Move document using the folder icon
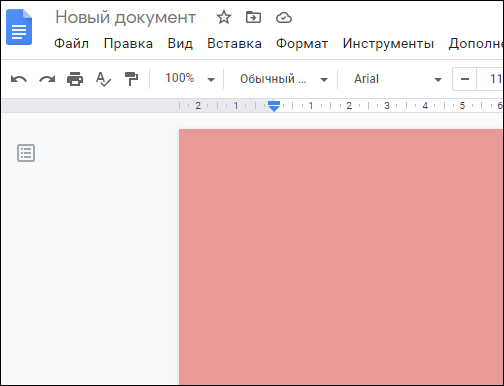 (x=253, y=17)
